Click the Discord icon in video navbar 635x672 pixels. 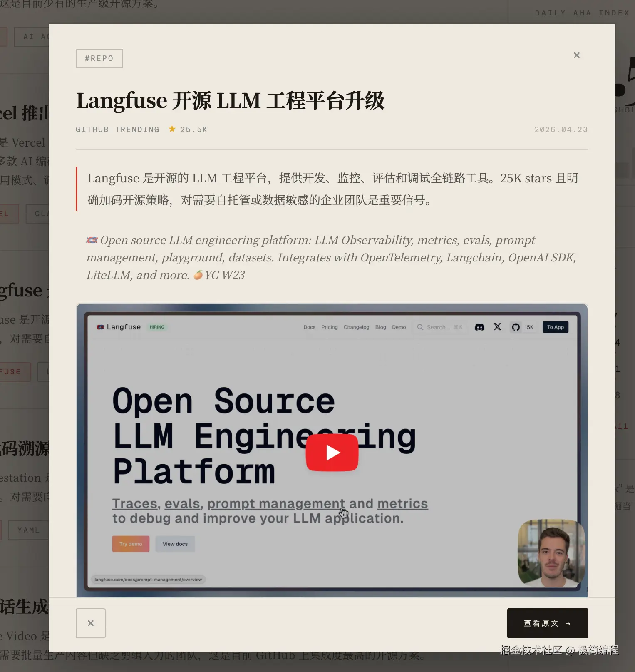point(479,327)
